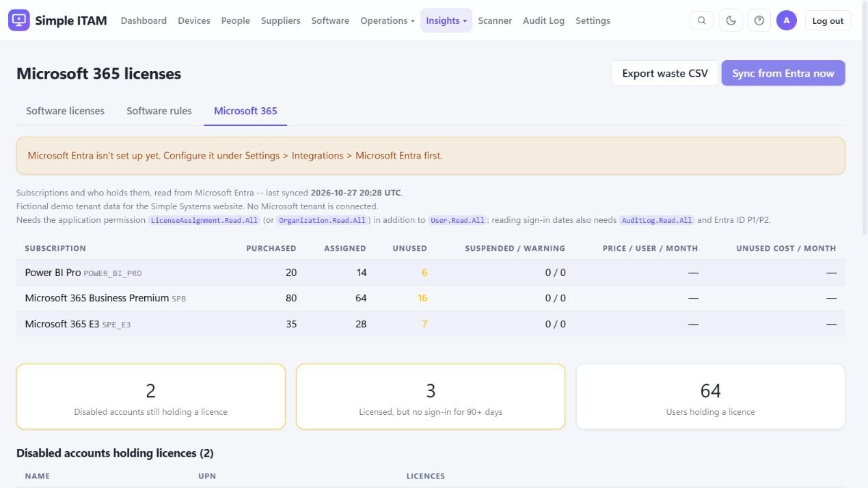Click the LicenseAssignment.Read.All permission tag
The width and height of the screenshot is (868, 488).
click(204, 220)
